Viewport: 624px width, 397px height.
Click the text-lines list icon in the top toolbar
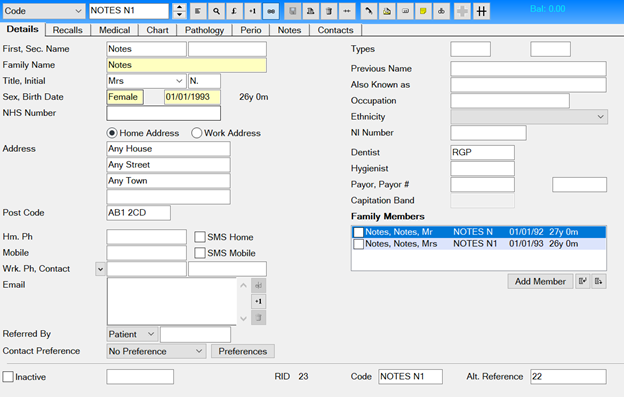tap(198, 11)
